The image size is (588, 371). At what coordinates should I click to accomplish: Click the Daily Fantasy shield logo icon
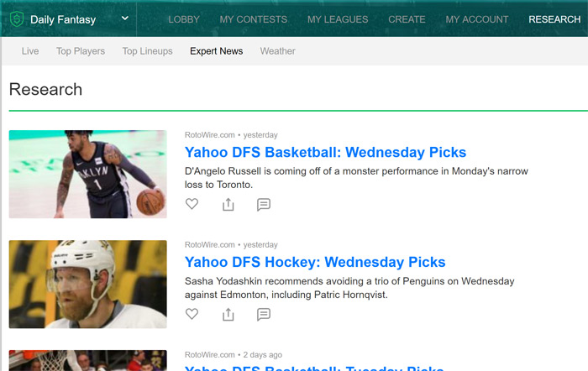[17, 19]
